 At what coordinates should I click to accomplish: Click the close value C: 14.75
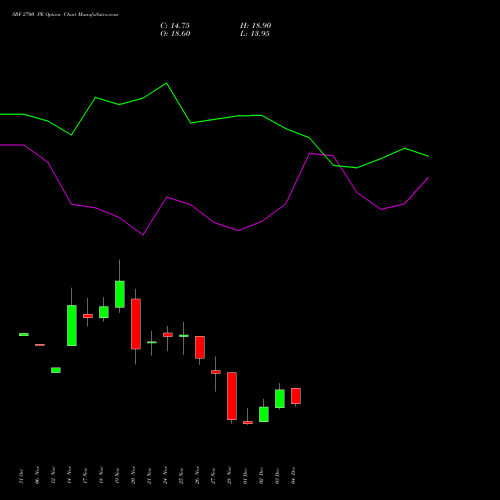175,26
